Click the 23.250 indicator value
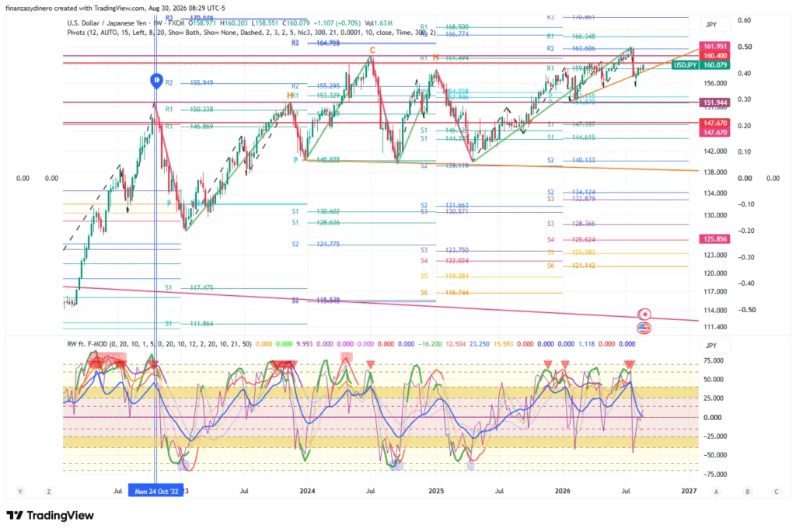Image resolution: width=796 pixels, height=532 pixels. (x=479, y=344)
